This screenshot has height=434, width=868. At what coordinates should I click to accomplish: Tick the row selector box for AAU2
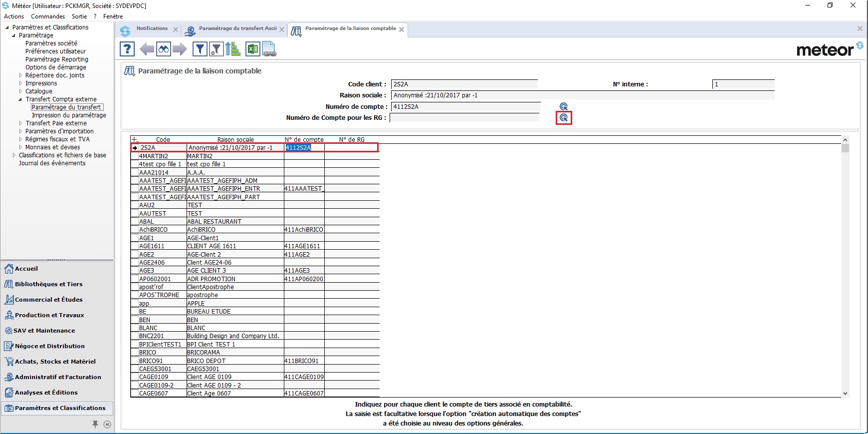click(x=135, y=205)
